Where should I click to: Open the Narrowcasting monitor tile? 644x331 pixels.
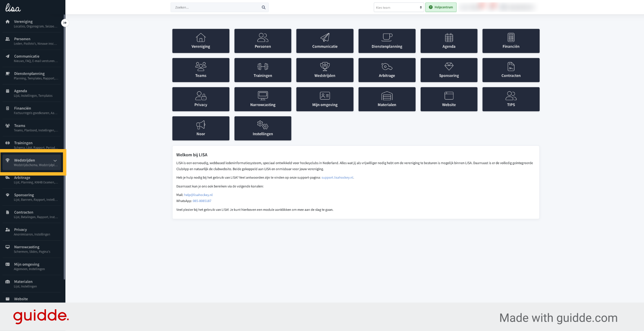263,99
